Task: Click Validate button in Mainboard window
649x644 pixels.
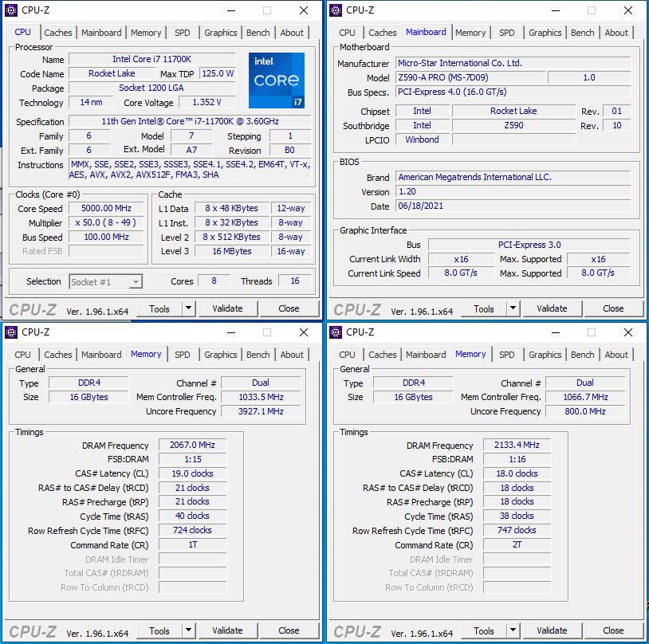Action: tap(553, 308)
